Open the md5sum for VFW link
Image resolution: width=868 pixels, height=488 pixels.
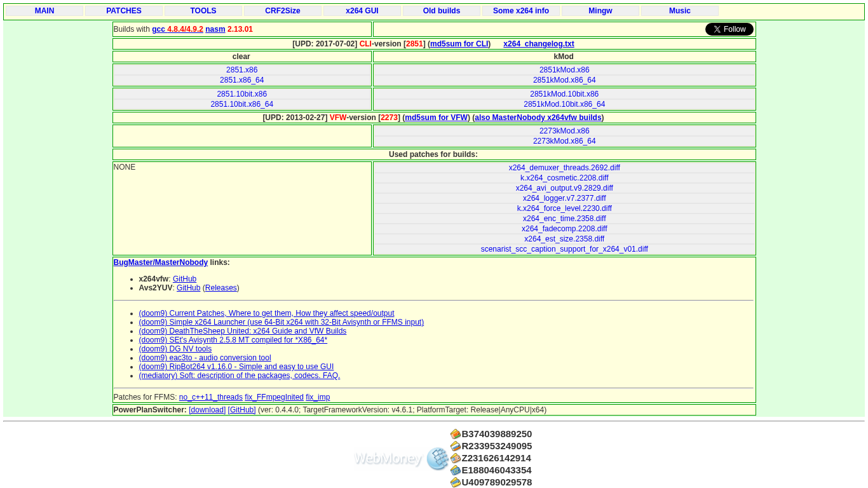[436, 118]
